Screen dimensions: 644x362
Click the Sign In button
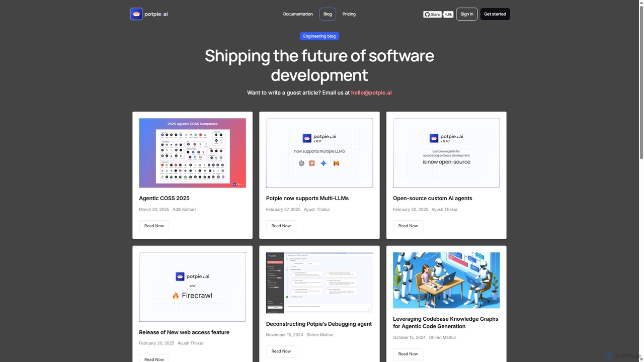click(467, 14)
